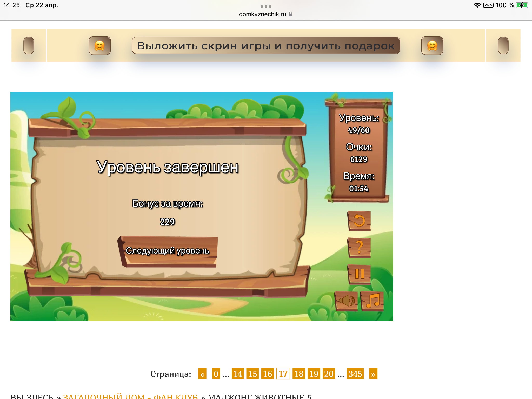Image resolution: width=532 pixels, height=399 pixels.
Task: Tap the three dots multitasking menu
Action: 266,6
